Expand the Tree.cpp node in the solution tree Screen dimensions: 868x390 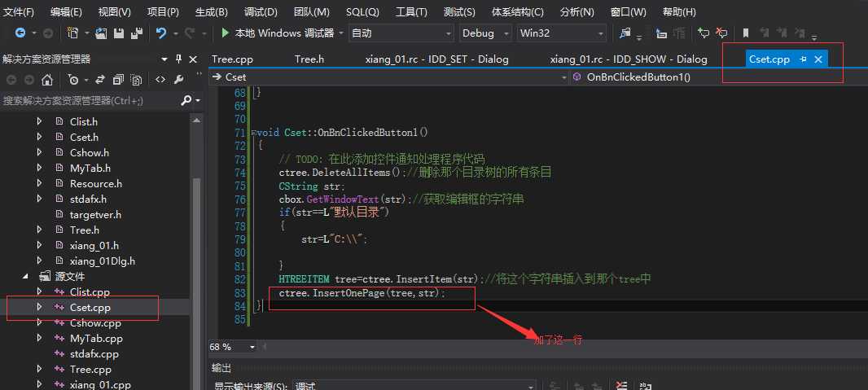(39, 369)
